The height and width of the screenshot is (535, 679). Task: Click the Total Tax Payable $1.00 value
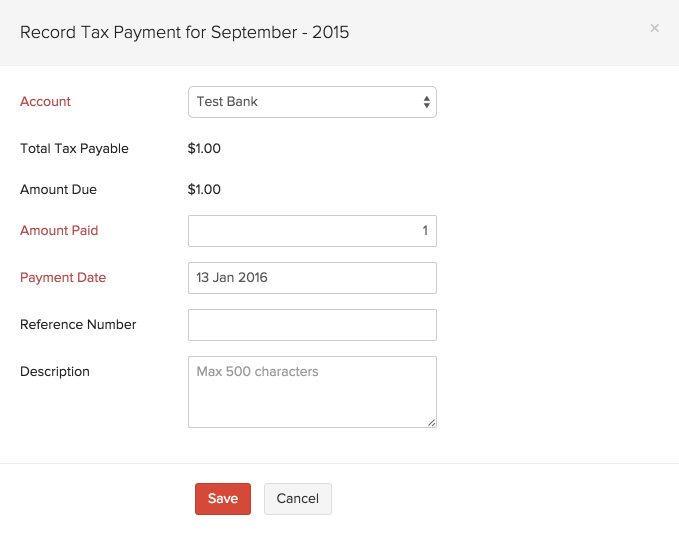(x=204, y=149)
